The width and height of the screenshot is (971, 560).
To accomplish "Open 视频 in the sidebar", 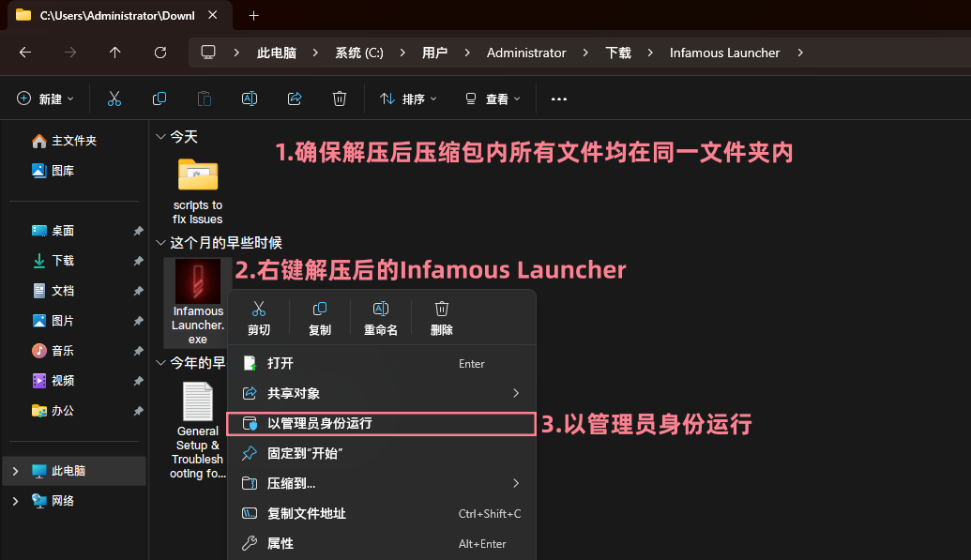I will [x=53, y=380].
